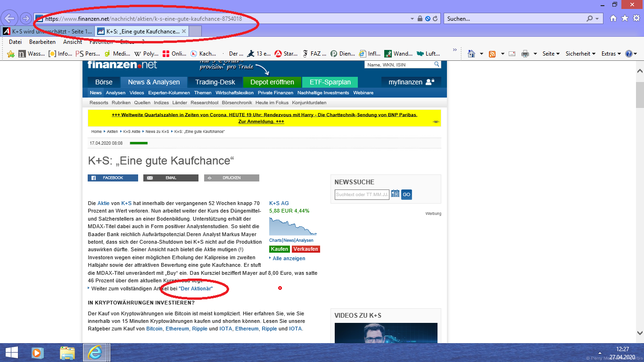Open the 'Wass...' favorite bookmark
This screenshot has height=362, width=644.
point(32,54)
